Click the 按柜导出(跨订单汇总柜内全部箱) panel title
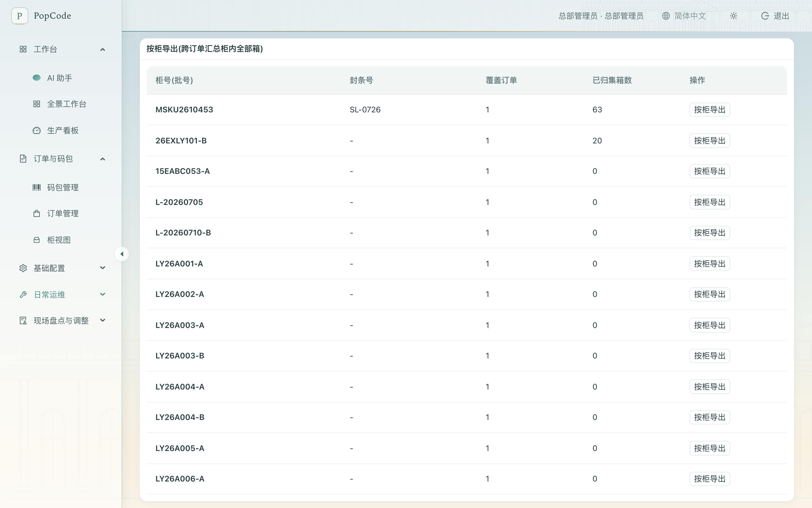Image resolution: width=812 pixels, height=508 pixels. coord(205,49)
